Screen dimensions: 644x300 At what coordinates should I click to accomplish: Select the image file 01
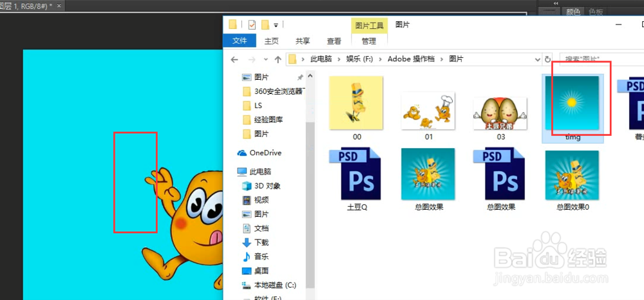[428, 110]
